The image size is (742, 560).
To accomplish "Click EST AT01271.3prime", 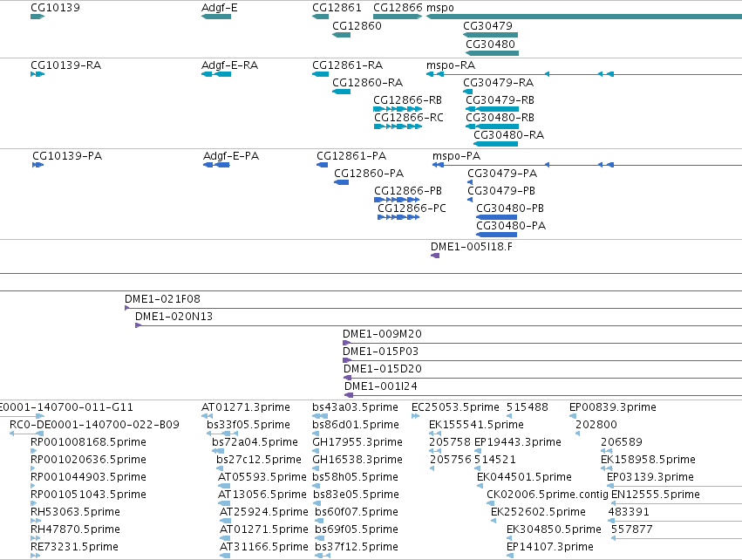I will click(x=207, y=416).
